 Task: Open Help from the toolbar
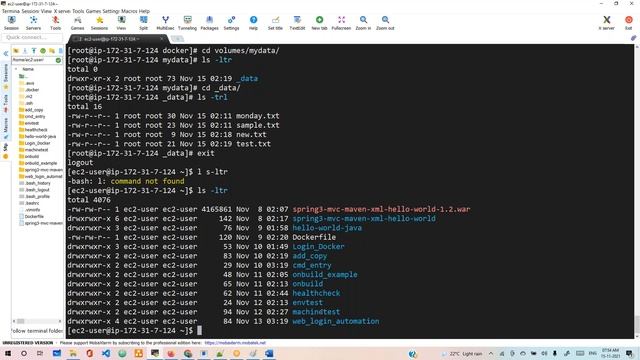[x=253, y=23]
